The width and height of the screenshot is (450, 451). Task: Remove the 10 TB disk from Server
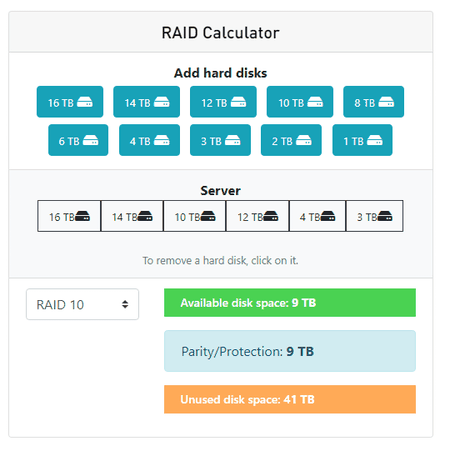tap(195, 216)
